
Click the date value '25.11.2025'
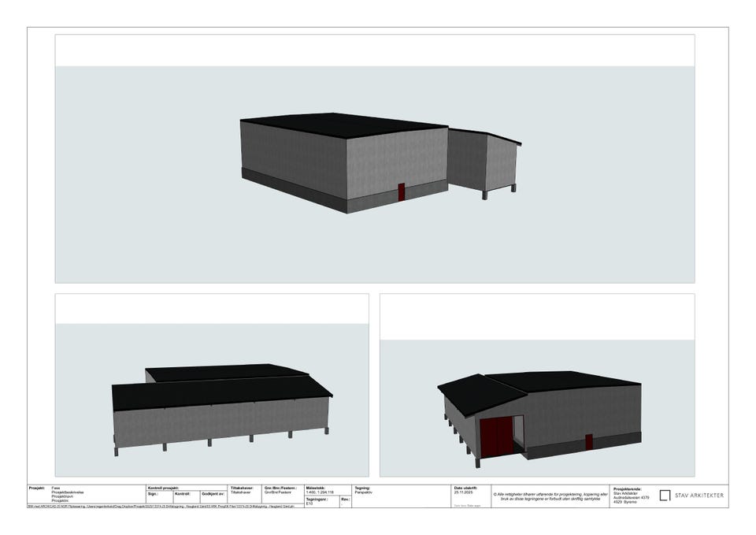[x=463, y=492]
